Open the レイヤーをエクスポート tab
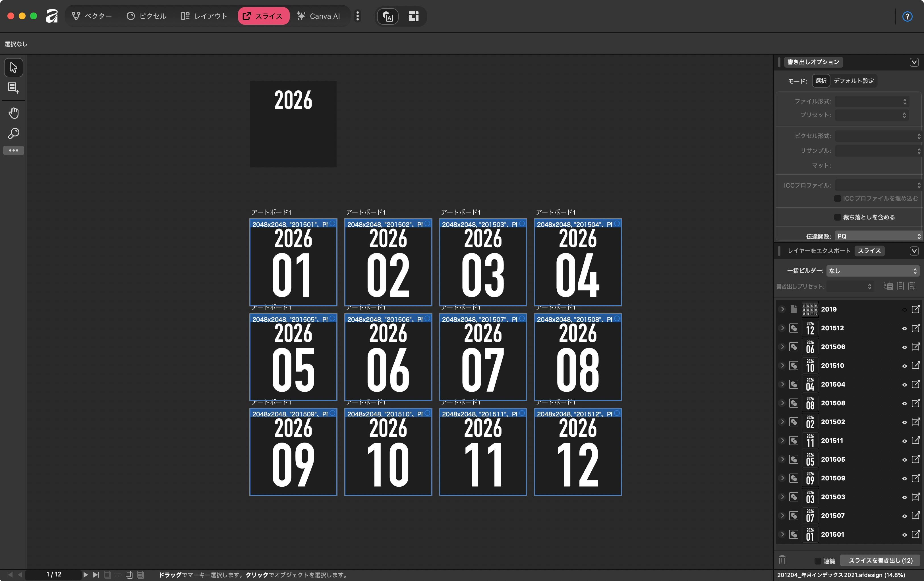924x581 pixels. pyautogui.click(x=819, y=251)
